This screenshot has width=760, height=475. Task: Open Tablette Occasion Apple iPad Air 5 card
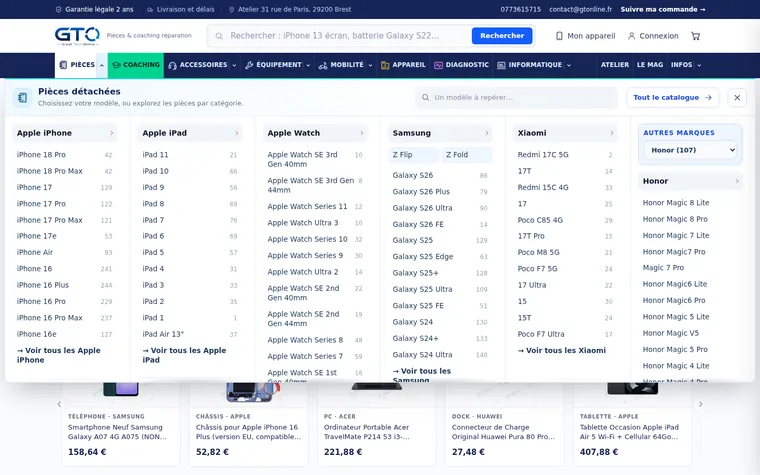633,427
